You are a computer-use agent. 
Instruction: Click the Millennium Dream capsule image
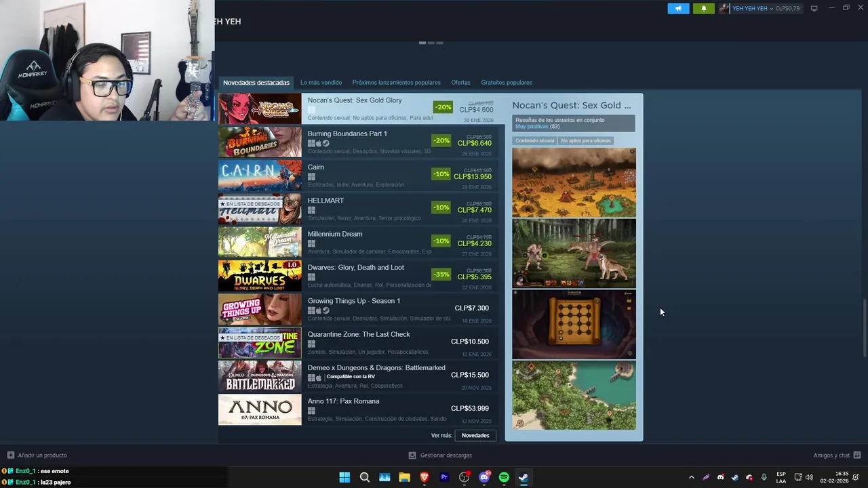pyautogui.click(x=260, y=242)
